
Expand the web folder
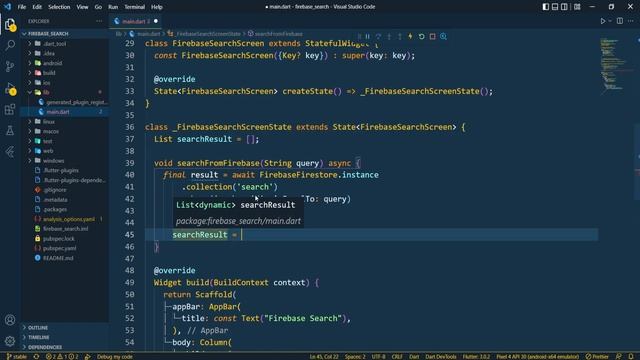(65, 151)
